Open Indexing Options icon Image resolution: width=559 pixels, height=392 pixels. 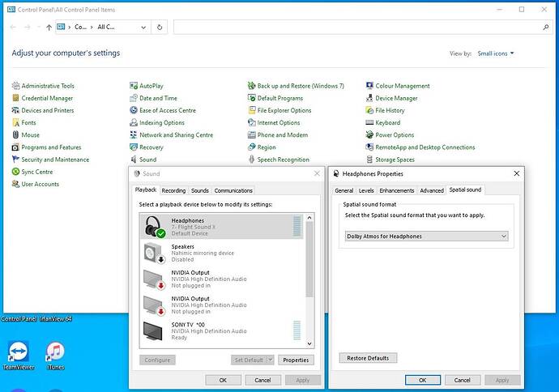(134, 122)
